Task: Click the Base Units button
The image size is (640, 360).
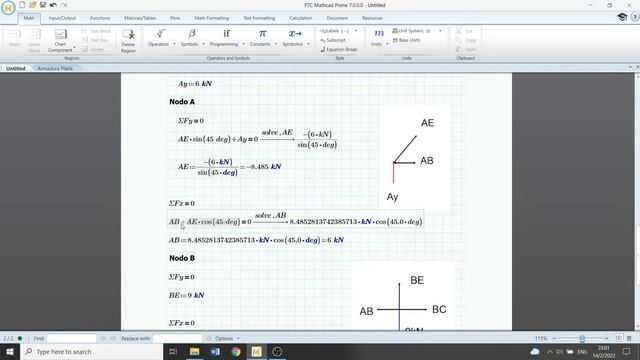Action: pyautogui.click(x=406, y=40)
